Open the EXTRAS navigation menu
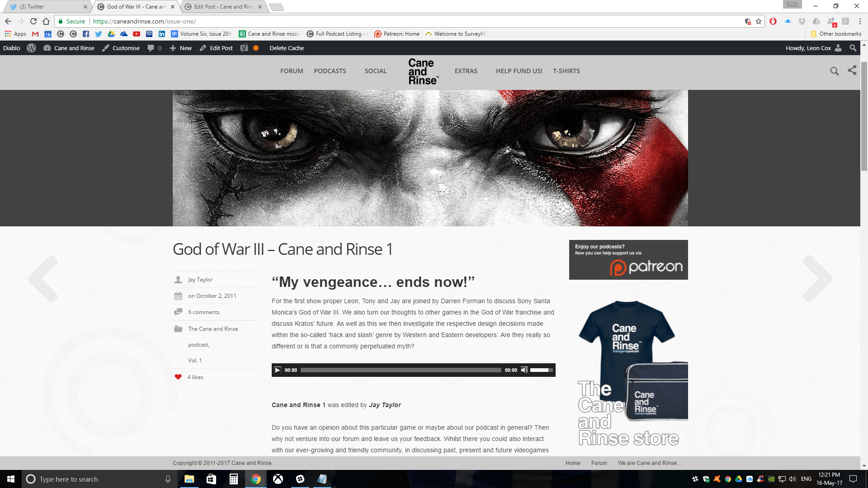 466,71
